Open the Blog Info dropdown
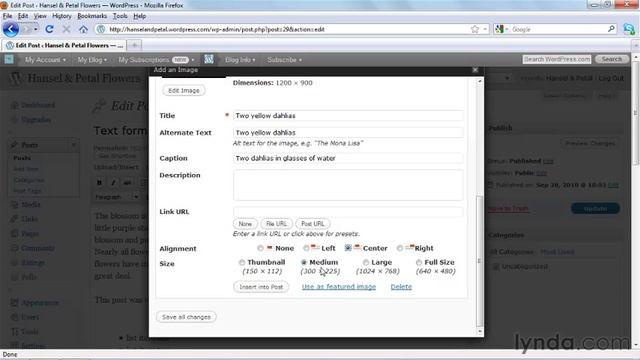640x360 pixels. (x=240, y=60)
